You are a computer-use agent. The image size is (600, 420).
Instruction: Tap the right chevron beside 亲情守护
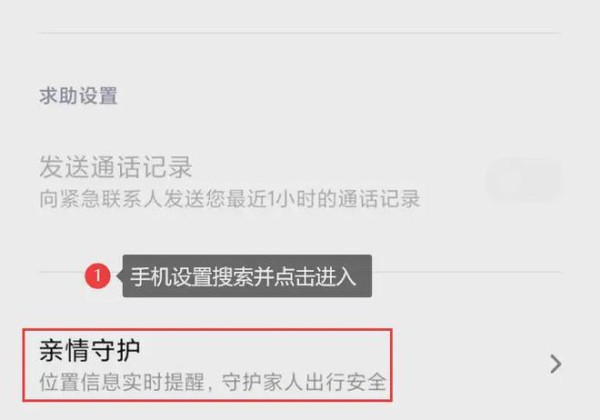tap(556, 364)
